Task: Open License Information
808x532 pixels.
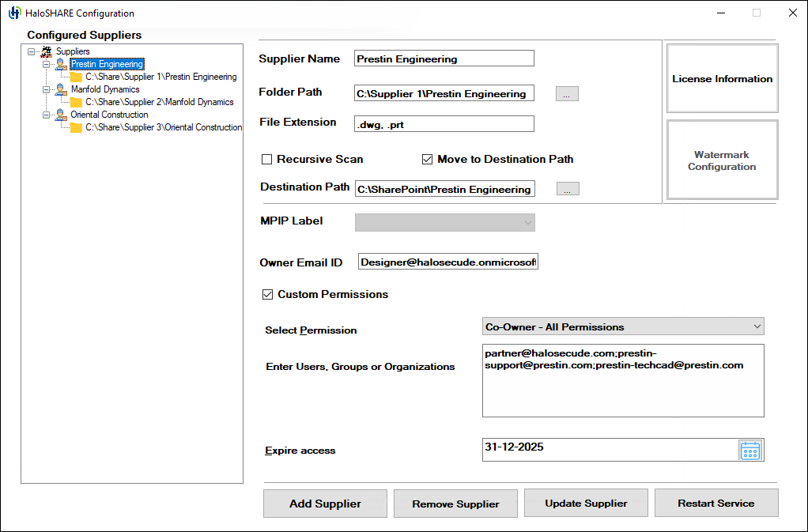Action: 721,77
